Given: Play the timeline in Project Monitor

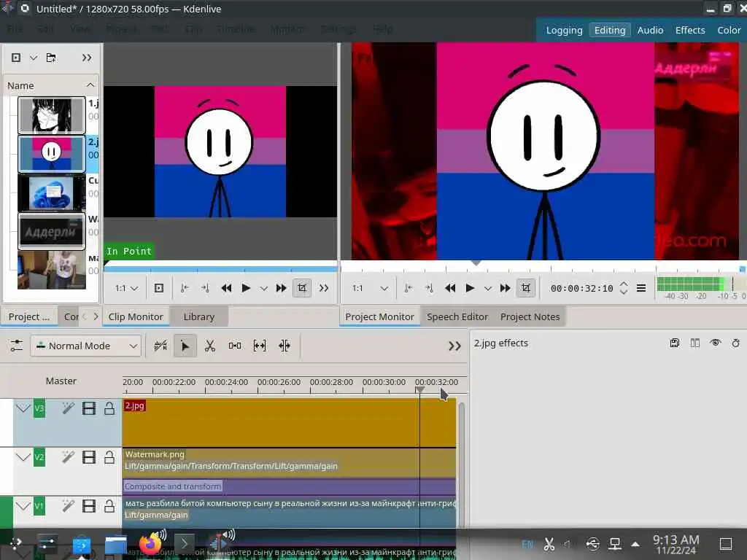Looking at the screenshot, I should tap(470, 288).
